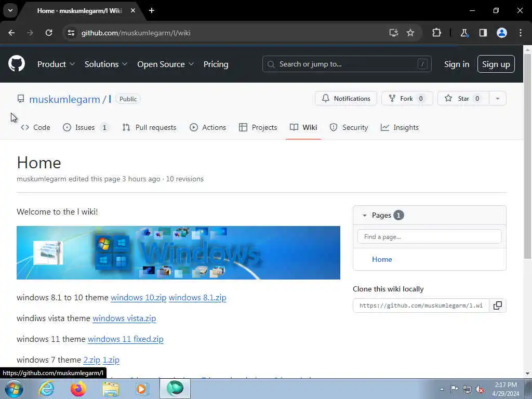Click the install app icon in address bar
The width and height of the screenshot is (532, 399).
pos(394,33)
